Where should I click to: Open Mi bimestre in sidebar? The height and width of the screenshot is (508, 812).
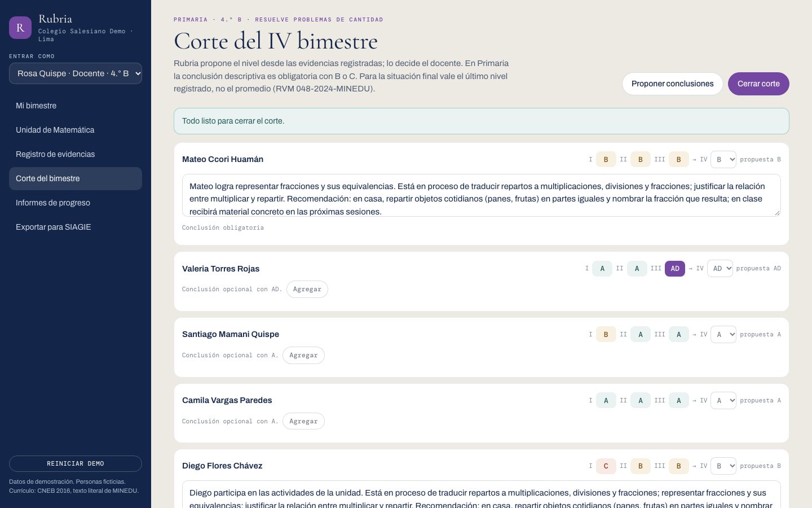coord(76,106)
